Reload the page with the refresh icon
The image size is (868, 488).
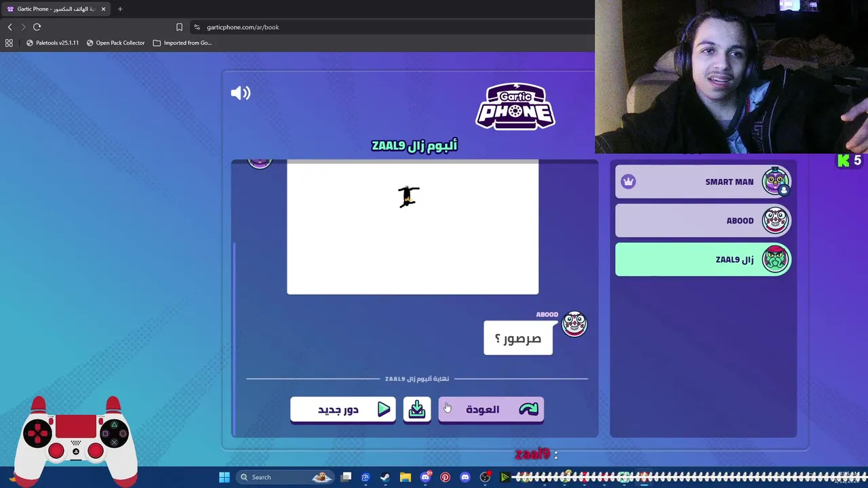[37, 27]
